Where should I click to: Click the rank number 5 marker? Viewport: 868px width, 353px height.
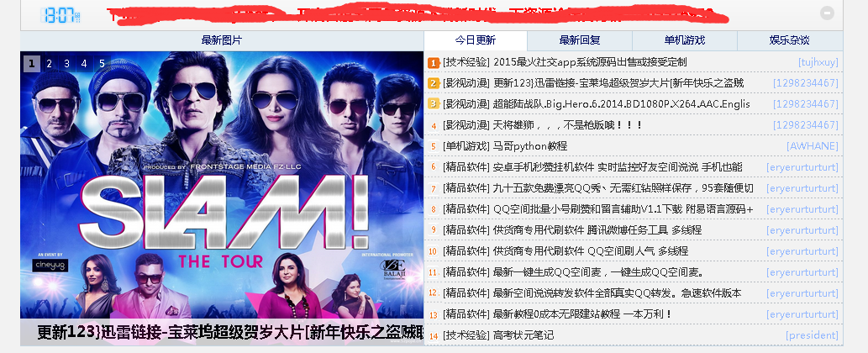tap(434, 146)
